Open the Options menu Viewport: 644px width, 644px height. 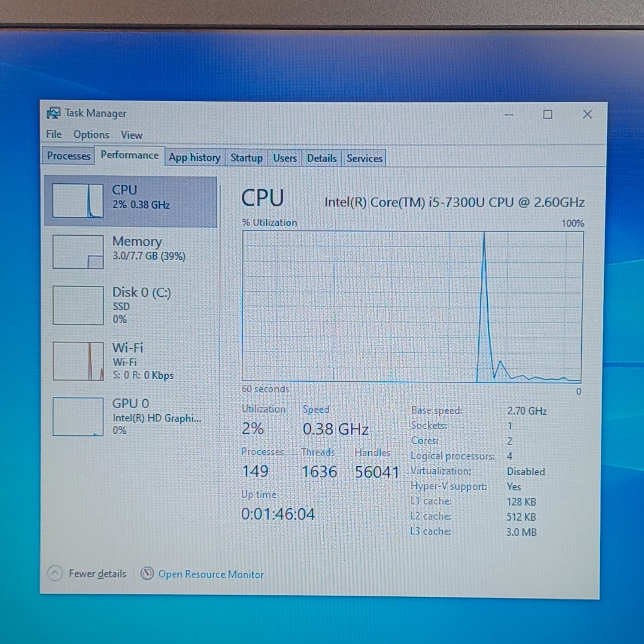(91, 135)
